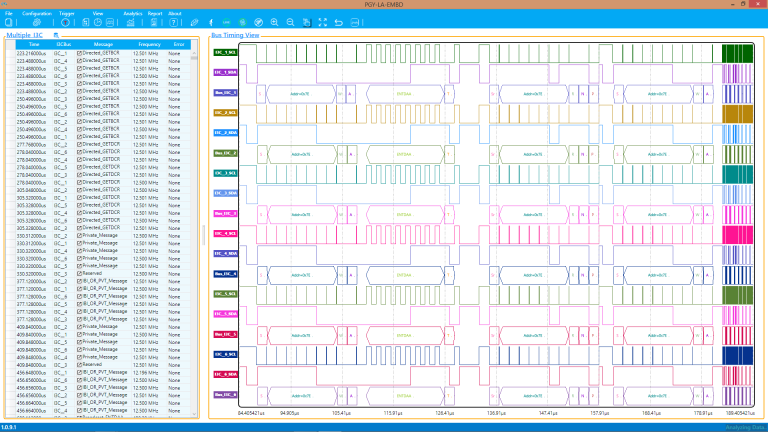Click the undo arrow icon

click(x=338, y=23)
